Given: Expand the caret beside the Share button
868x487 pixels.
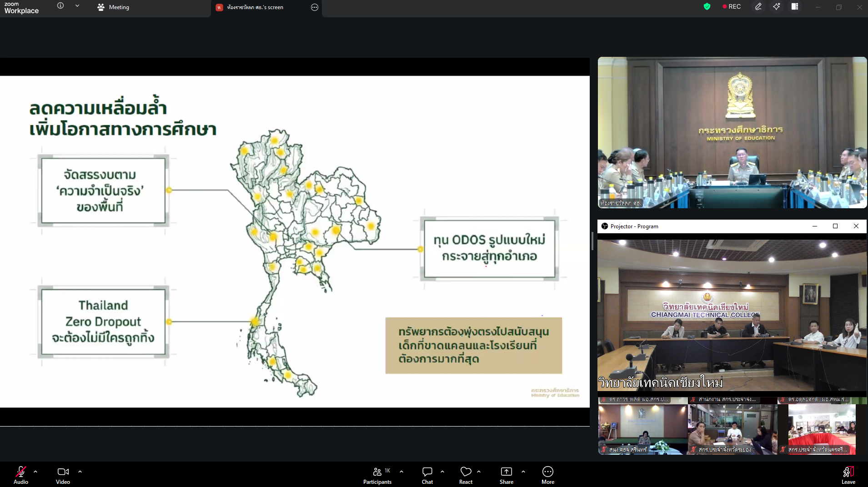Looking at the screenshot, I should click(523, 472).
